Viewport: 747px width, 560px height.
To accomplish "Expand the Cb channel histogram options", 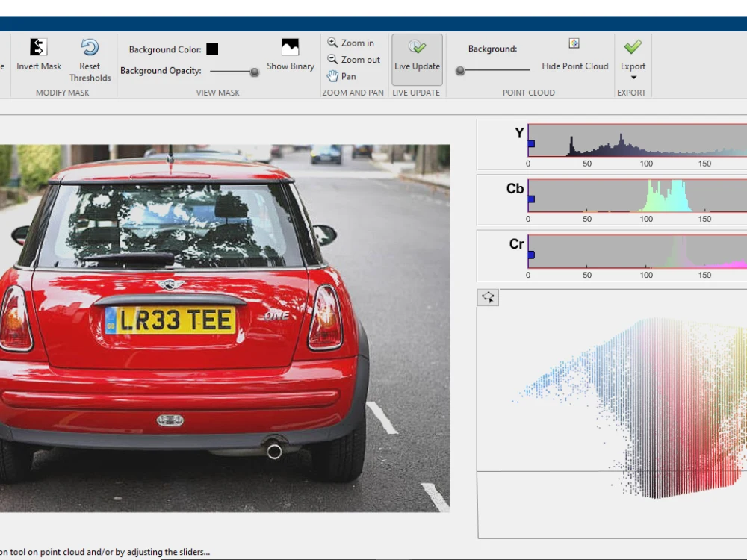I will (515, 188).
